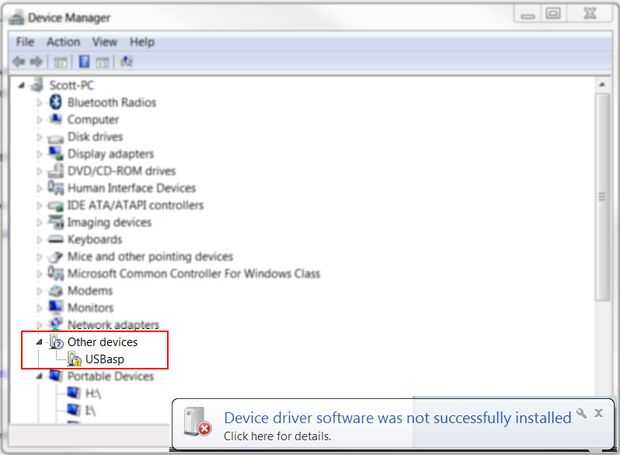The height and width of the screenshot is (455, 620).
Task: Click the Mice and other pointing devices icon
Action: pyautogui.click(x=55, y=257)
